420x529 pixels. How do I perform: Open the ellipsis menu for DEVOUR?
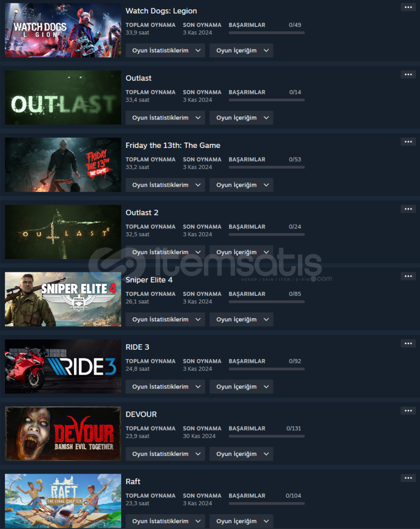[408, 410]
